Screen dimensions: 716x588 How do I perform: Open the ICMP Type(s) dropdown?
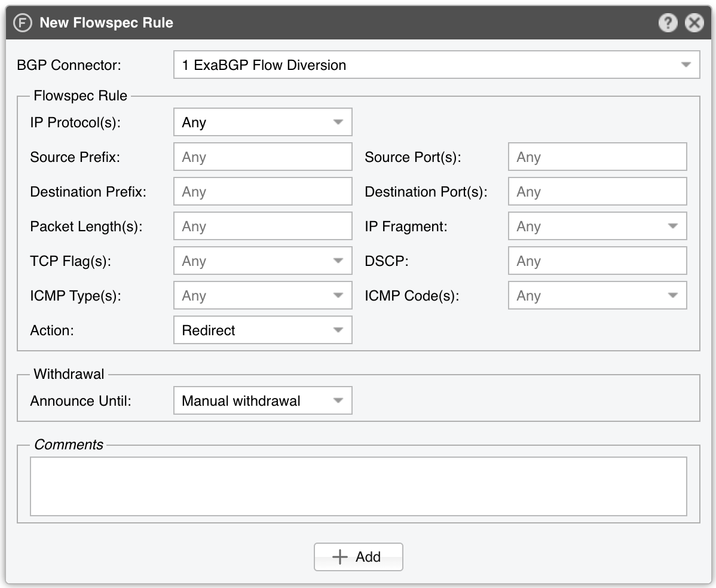(x=262, y=295)
